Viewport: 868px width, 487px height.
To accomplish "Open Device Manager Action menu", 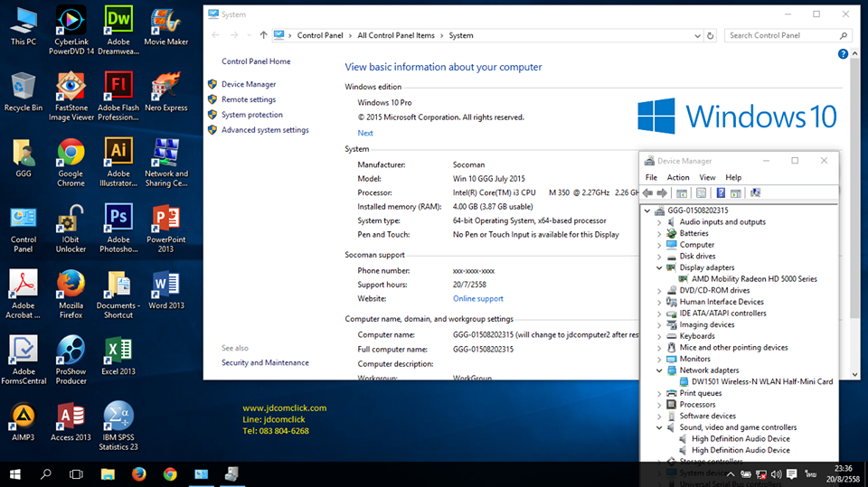I will click(x=678, y=178).
